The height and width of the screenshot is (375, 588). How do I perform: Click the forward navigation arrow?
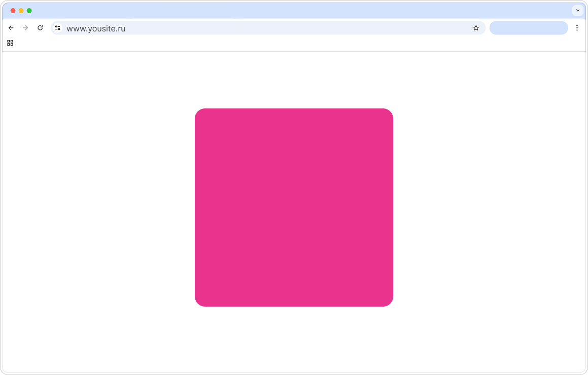pos(25,28)
